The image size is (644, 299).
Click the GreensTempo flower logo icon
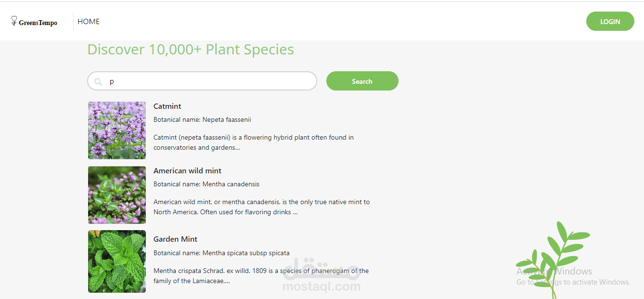[x=14, y=21]
